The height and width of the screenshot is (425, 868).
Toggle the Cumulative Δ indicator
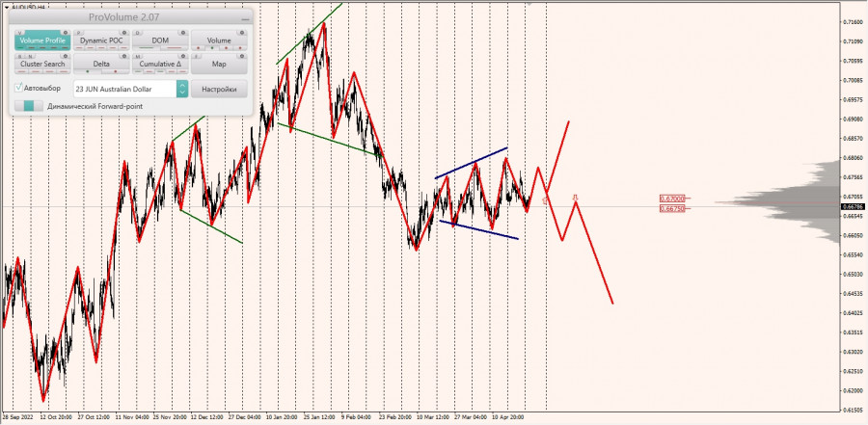[160, 65]
